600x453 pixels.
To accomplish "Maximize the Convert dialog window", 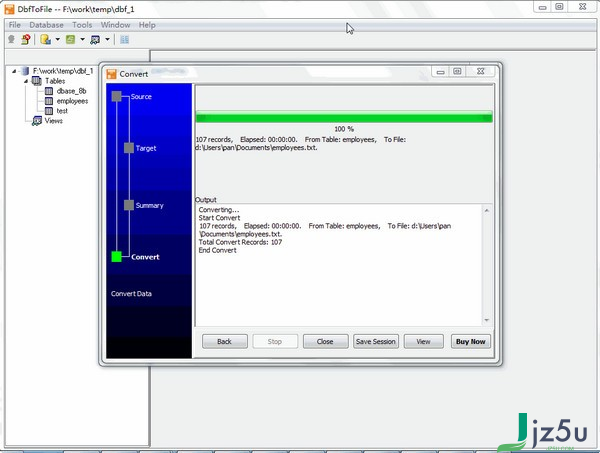I will pos(457,71).
